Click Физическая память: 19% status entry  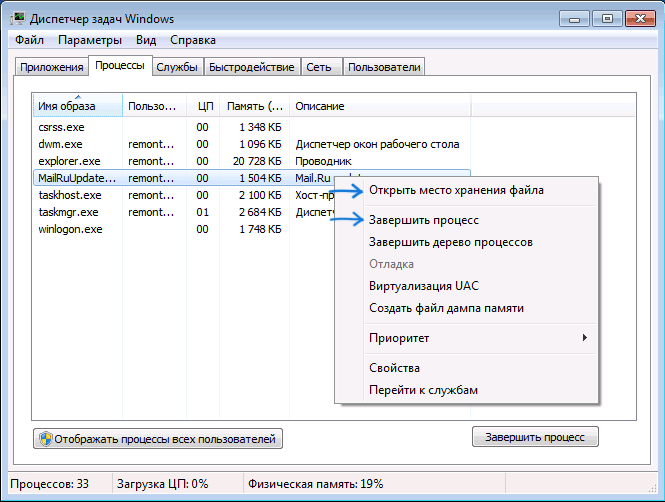coord(316,484)
